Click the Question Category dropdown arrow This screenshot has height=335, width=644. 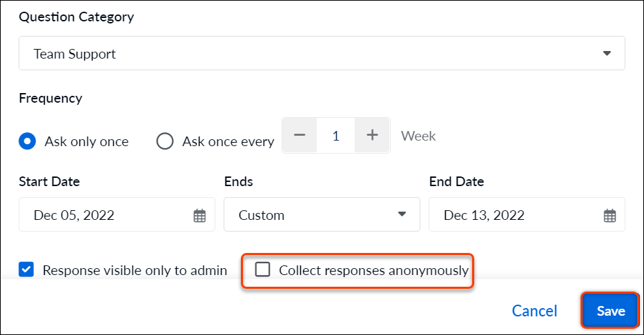[607, 53]
